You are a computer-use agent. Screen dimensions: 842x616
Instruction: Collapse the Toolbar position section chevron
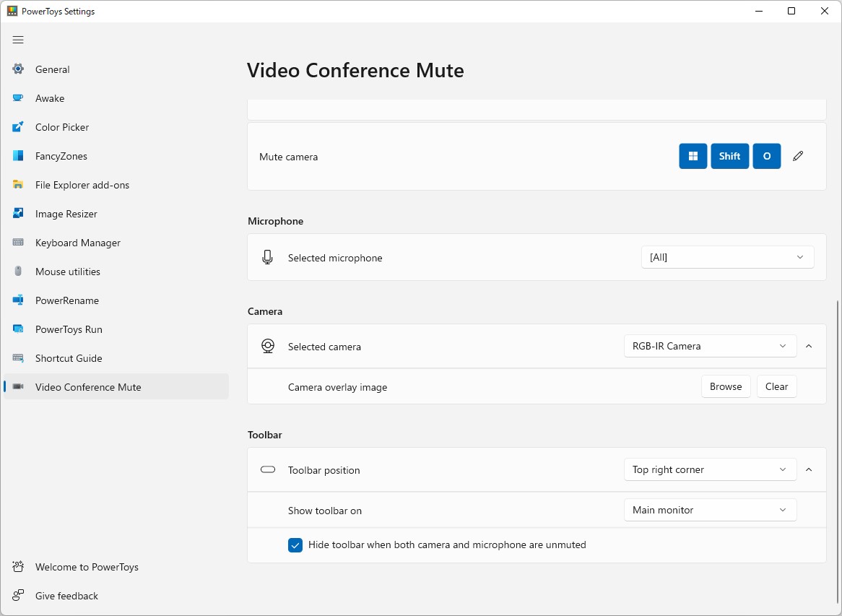(809, 469)
